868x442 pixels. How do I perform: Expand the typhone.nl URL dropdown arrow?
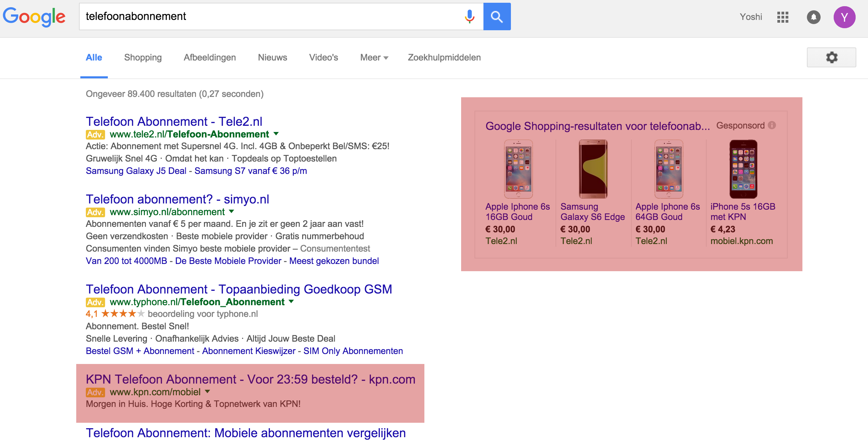(291, 301)
